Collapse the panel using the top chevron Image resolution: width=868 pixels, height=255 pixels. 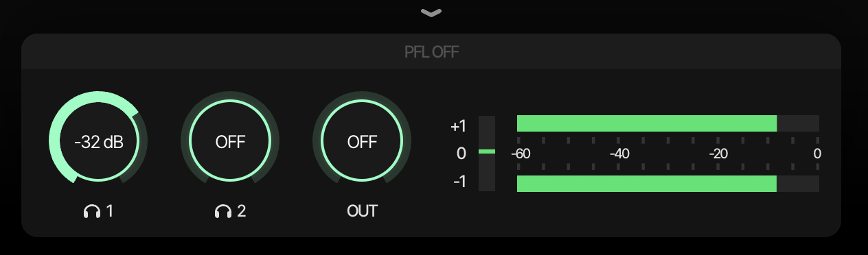(431, 12)
